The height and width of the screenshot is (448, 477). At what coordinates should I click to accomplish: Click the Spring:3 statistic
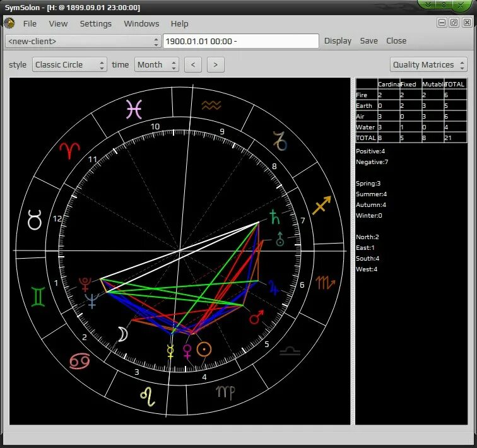coord(368,184)
